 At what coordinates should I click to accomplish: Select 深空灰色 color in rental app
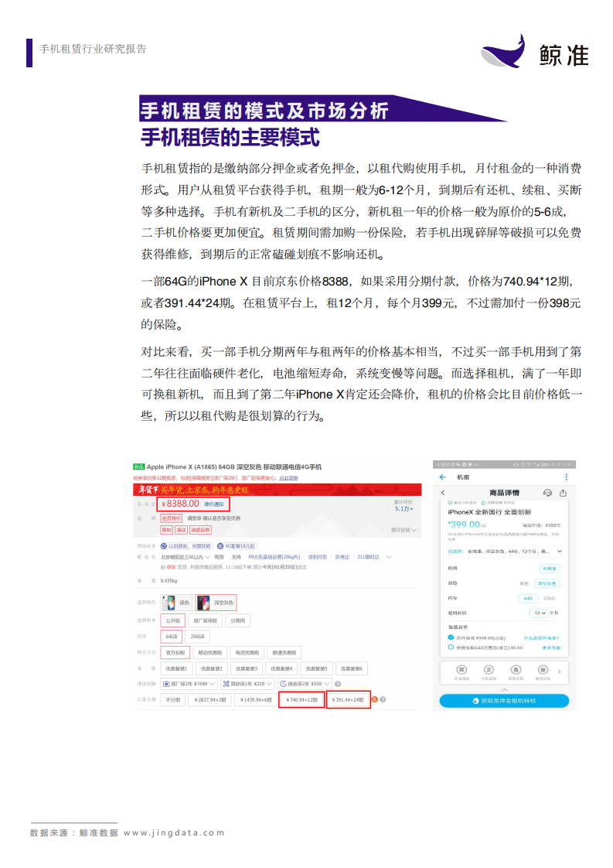tap(547, 583)
